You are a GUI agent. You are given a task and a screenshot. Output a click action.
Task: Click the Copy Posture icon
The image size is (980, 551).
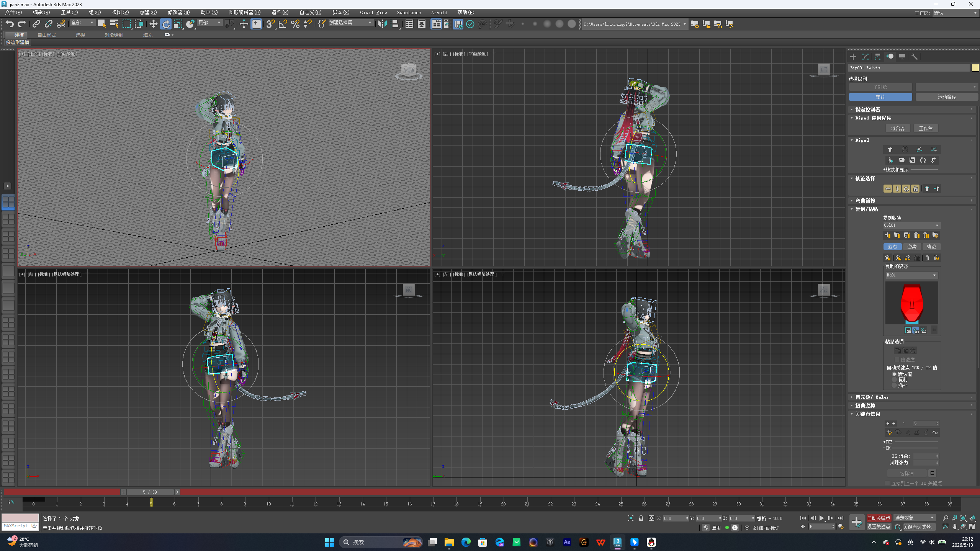pyautogui.click(x=888, y=258)
